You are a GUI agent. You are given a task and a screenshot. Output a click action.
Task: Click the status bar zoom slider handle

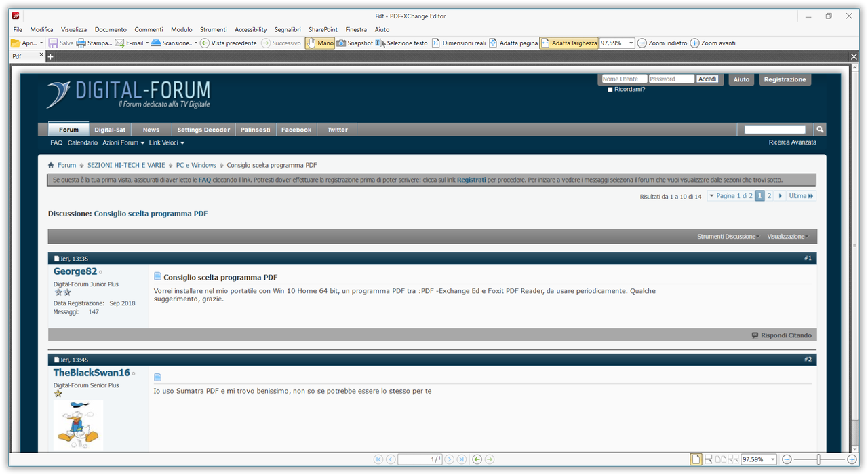pos(818,459)
